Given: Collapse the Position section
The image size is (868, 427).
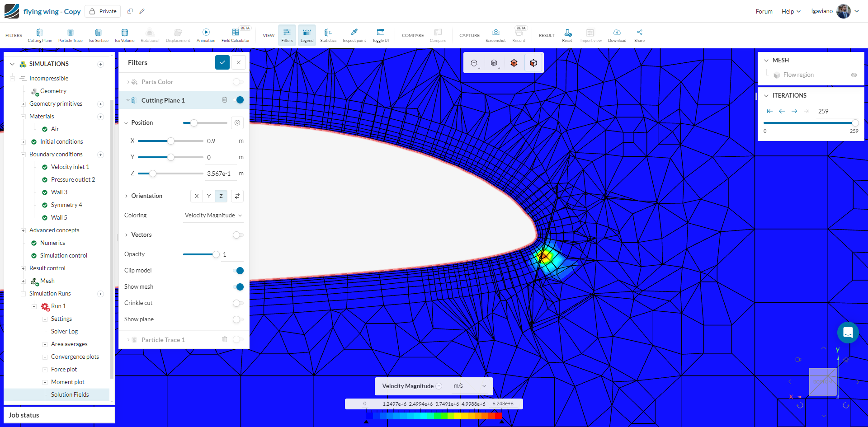Looking at the screenshot, I should pyautogui.click(x=126, y=123).
